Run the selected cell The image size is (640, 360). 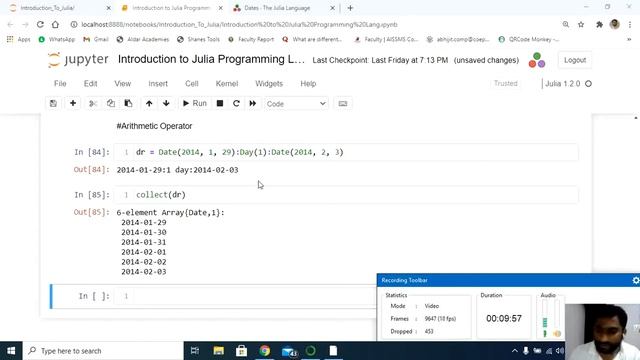point(195,103)
